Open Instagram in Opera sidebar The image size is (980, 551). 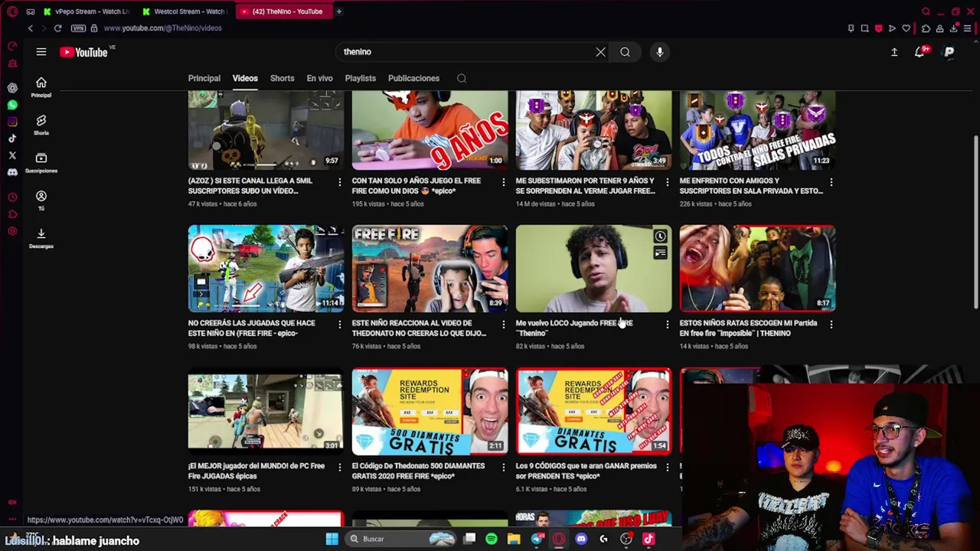point(12,122)
